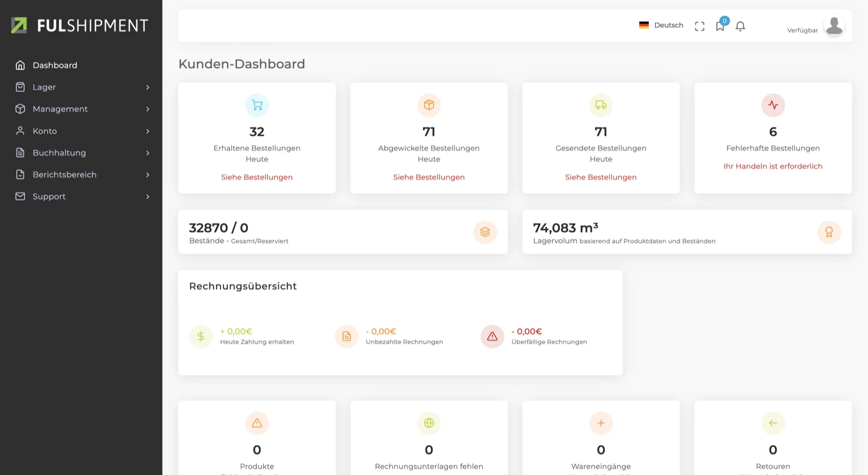Click the amount above Überfällige Rechnungen

point(527,331)
